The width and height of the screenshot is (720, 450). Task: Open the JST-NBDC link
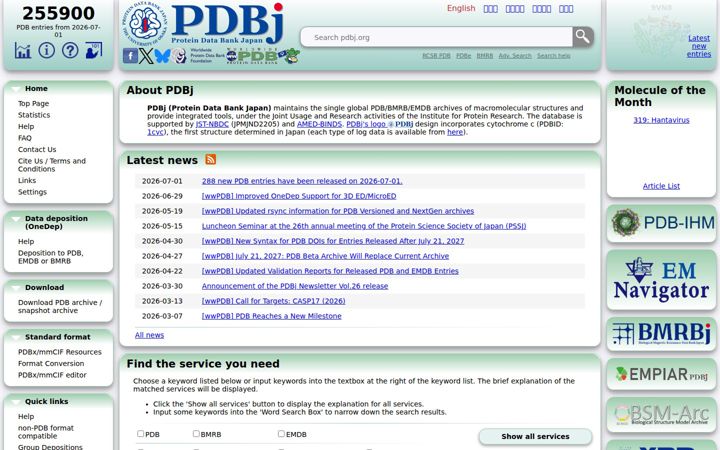click(212, 124)
